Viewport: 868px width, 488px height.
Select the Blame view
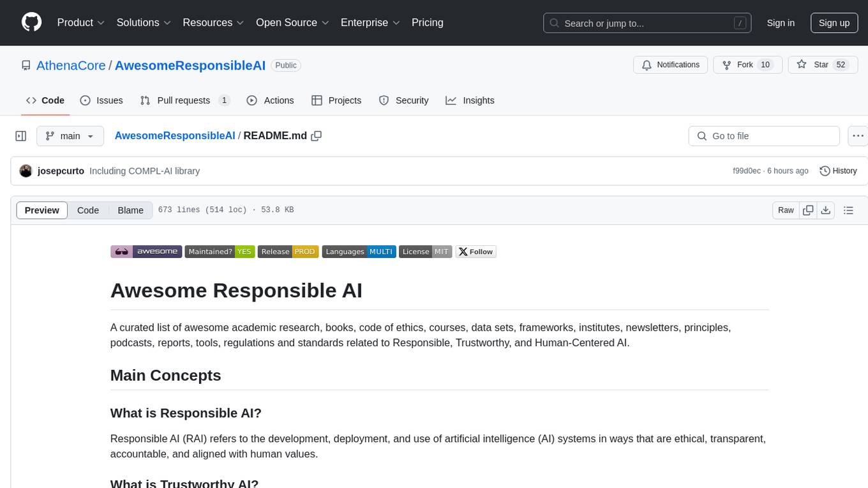click(x=131, y=210)
